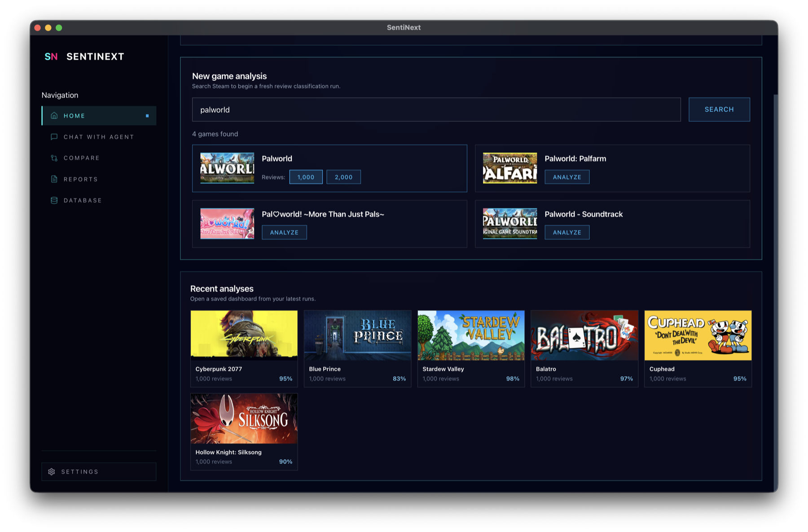
Task: Click the 'Blue Prince' title label
Action: (325, 369)
